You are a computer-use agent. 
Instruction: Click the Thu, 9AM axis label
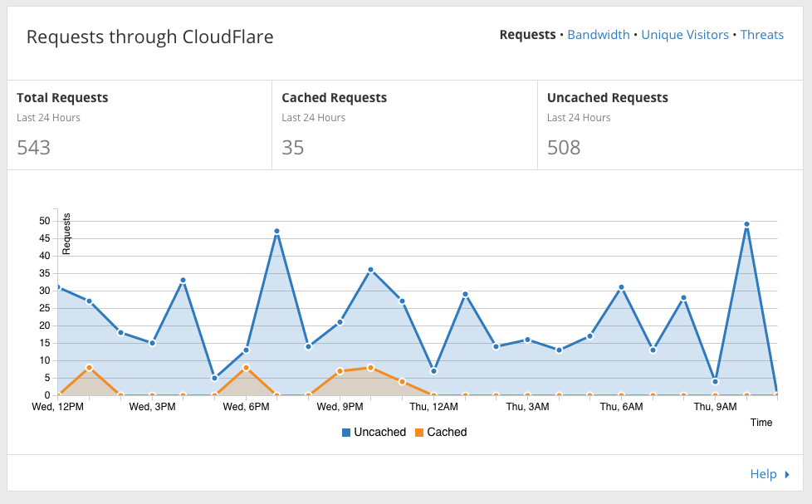(x=715, y=407)
